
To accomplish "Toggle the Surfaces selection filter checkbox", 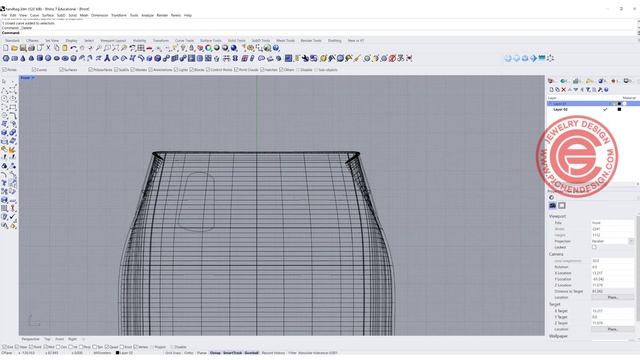I will [61, 70].
